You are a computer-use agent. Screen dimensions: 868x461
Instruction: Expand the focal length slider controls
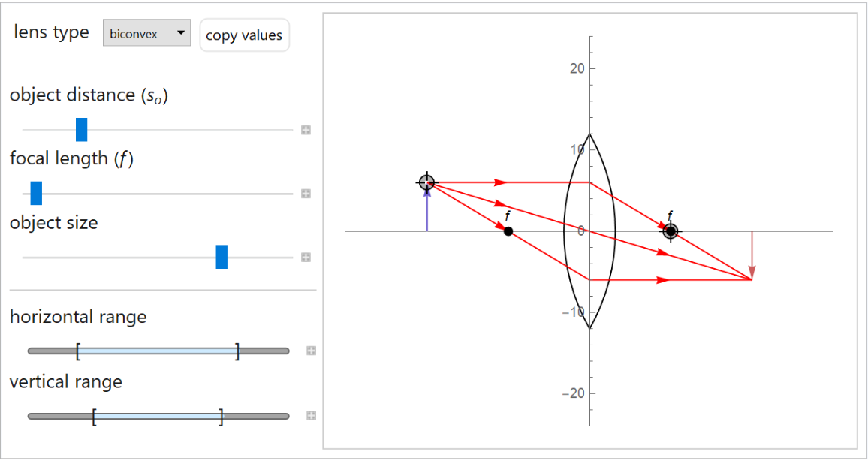coord(306,194)
